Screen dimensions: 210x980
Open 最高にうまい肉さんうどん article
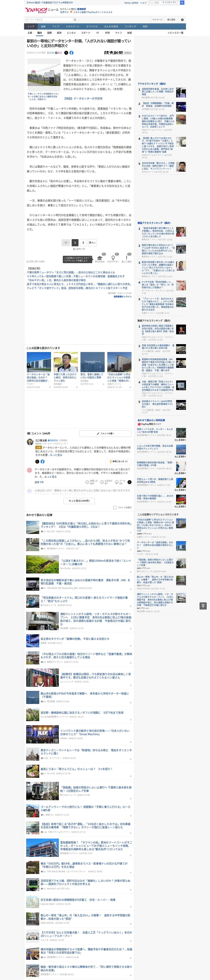pos(76,769)
